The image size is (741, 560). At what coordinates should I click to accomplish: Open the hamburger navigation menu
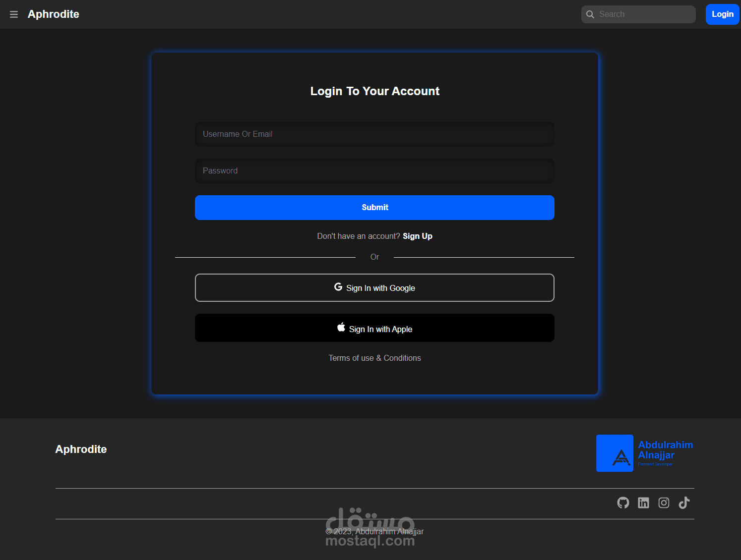(14, 14)
